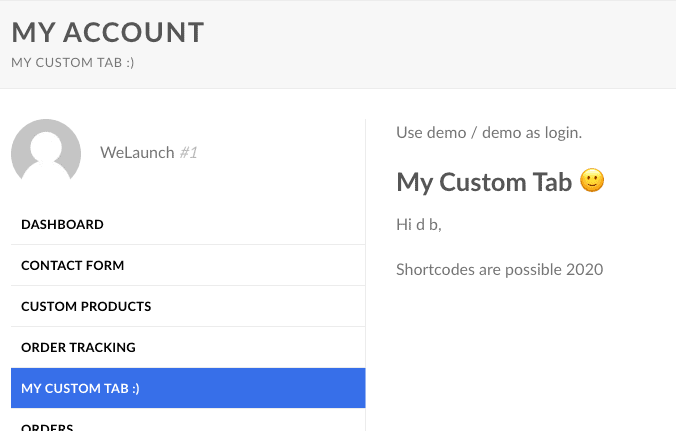Select Custom Products in the sidebar
The height and width of the screenshot is (431, 676).
pos(86,307)
